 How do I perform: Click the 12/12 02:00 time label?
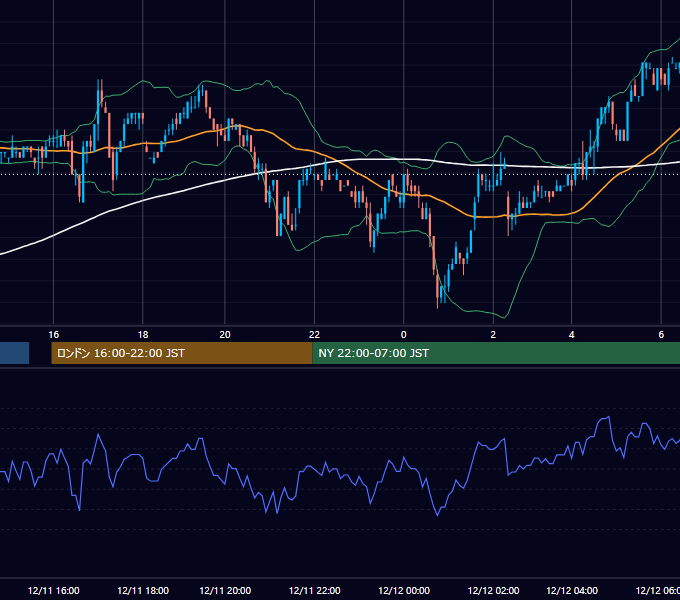coord(493,590)
